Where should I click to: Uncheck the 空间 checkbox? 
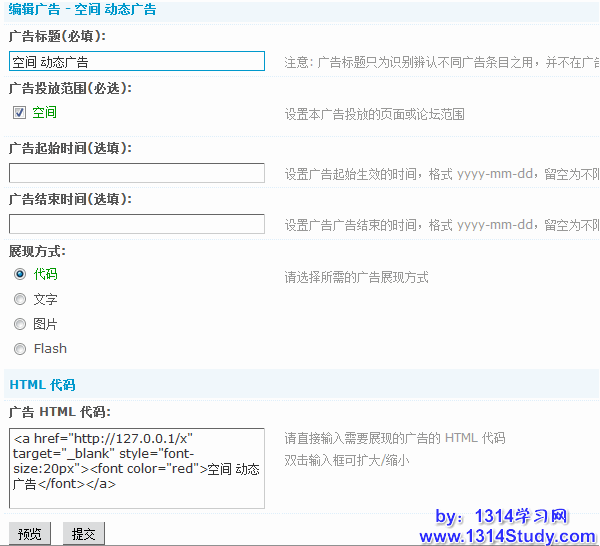19,113
